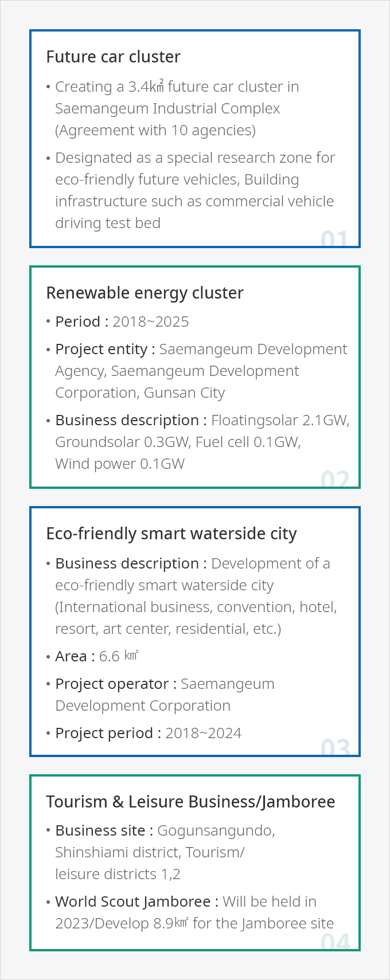Click the Wind power 0.1GW text line
This screenshot has width=390, height=980.
(x=120, y=464)
